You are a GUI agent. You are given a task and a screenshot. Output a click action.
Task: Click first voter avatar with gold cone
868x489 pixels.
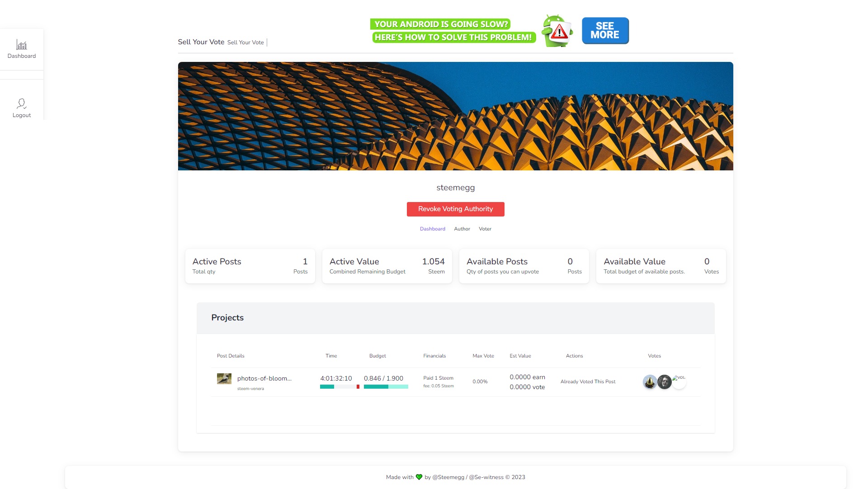coord(650,382)
